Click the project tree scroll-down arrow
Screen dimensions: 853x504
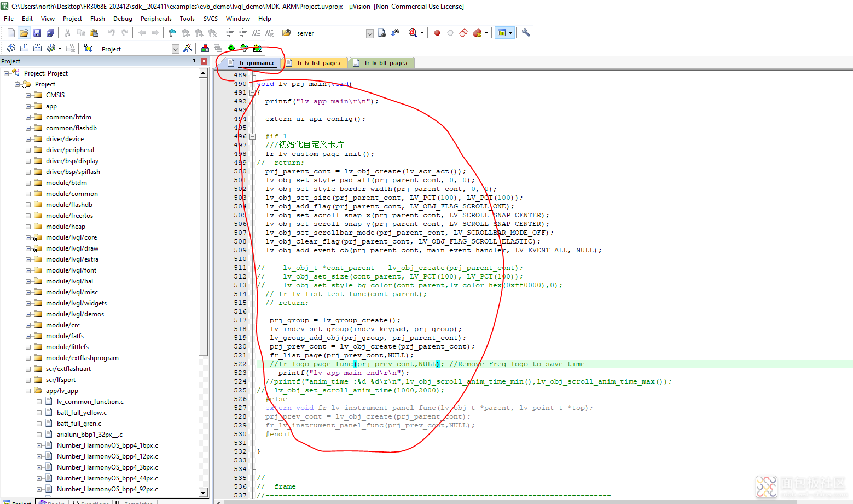coord(203,493)
